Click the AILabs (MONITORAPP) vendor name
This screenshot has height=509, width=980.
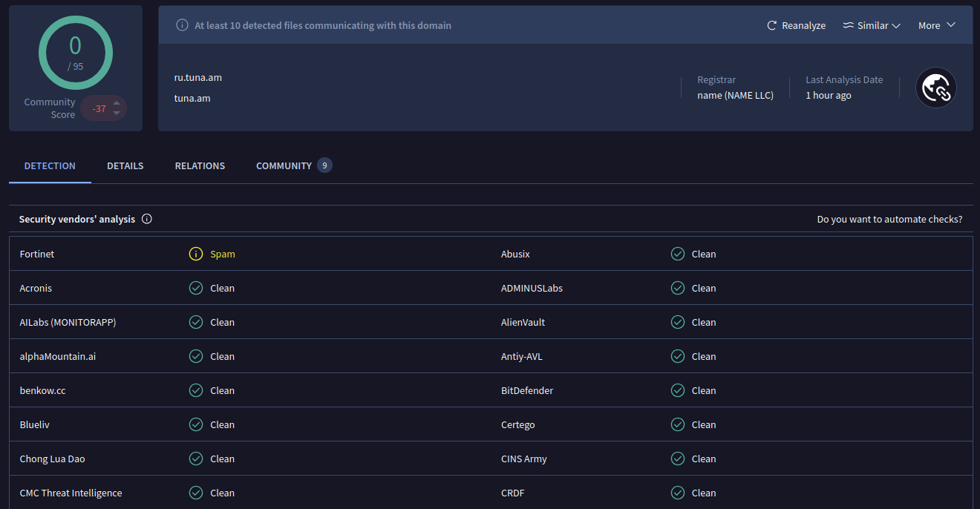coord(68,322)
